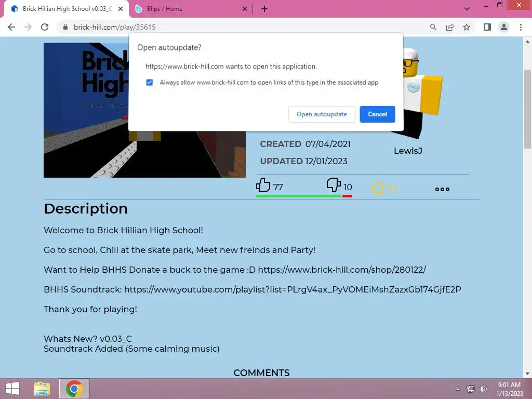Open Windows Start menu

point(12,389)
